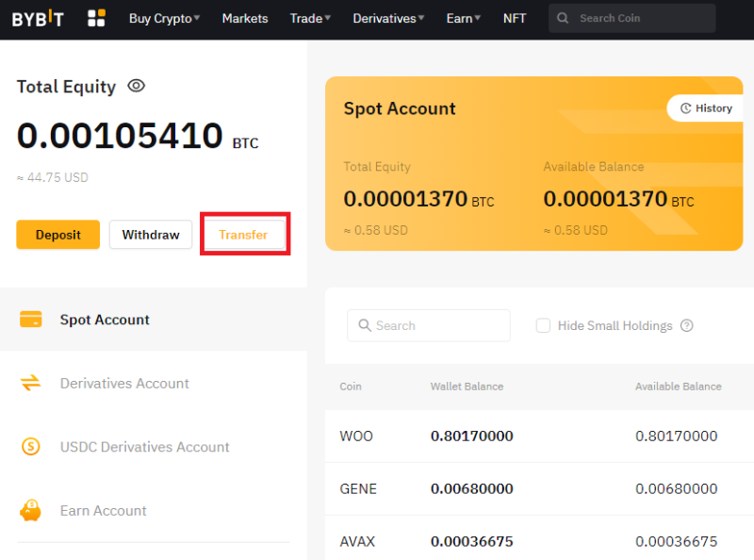Click the 0.00105410 BTC total equity value
The height and width of the screenshot is (560, 754).
[x=138, y=136]
